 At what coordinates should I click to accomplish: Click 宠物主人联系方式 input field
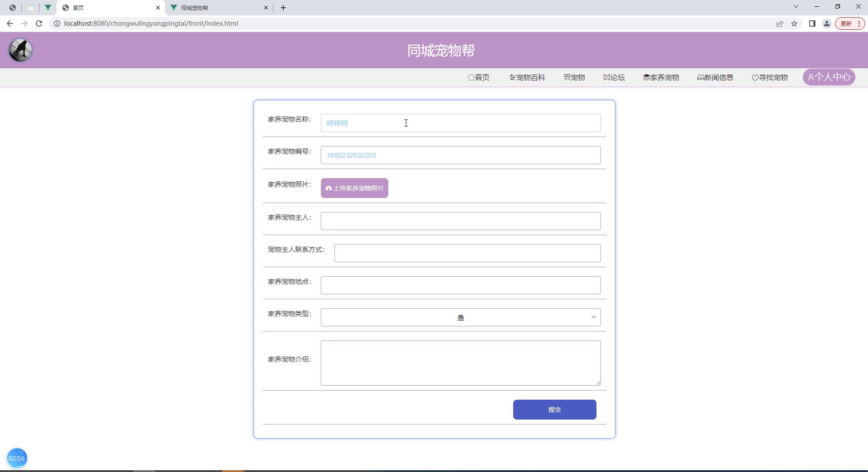click(x=467, y=253)
